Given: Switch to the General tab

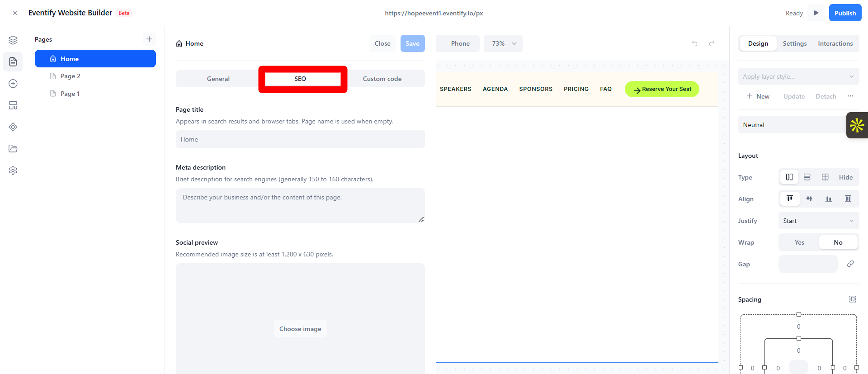Looking at the screenshot, I should pyautogui.click(x=218, y=79).
